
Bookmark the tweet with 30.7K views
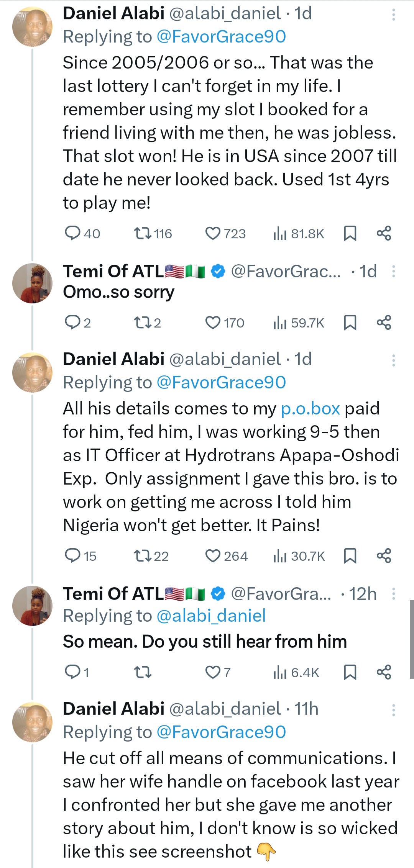pos(350,556)
